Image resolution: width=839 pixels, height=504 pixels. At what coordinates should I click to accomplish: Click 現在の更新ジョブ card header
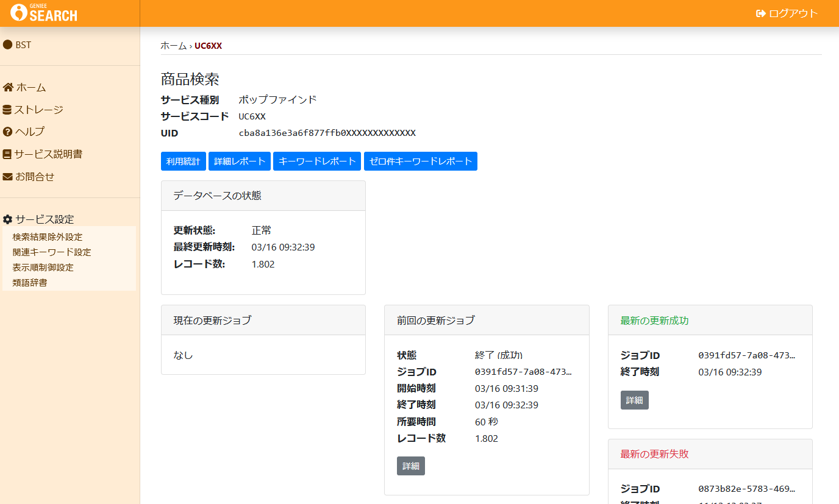click(263, 320)
